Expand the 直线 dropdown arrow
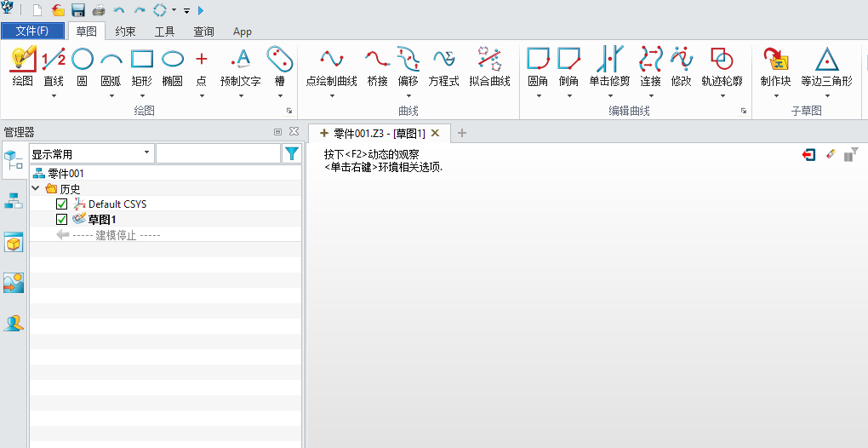The width and height of the screenshot is (868, 448). (x=54, y=95)
